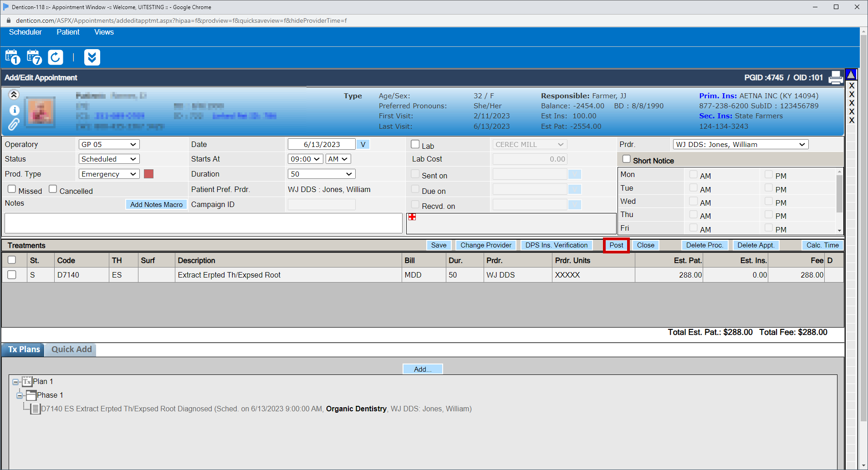Click DPS Ins. Verification button
The width and height of the screenshot is (868, 470).
[x=557, y=245]
